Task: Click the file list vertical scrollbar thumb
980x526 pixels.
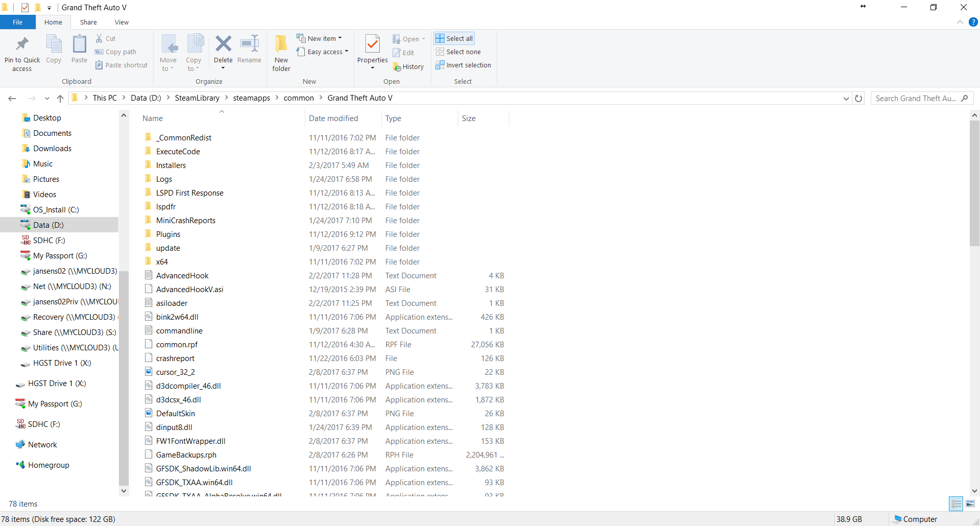Action: coord(974,184)
